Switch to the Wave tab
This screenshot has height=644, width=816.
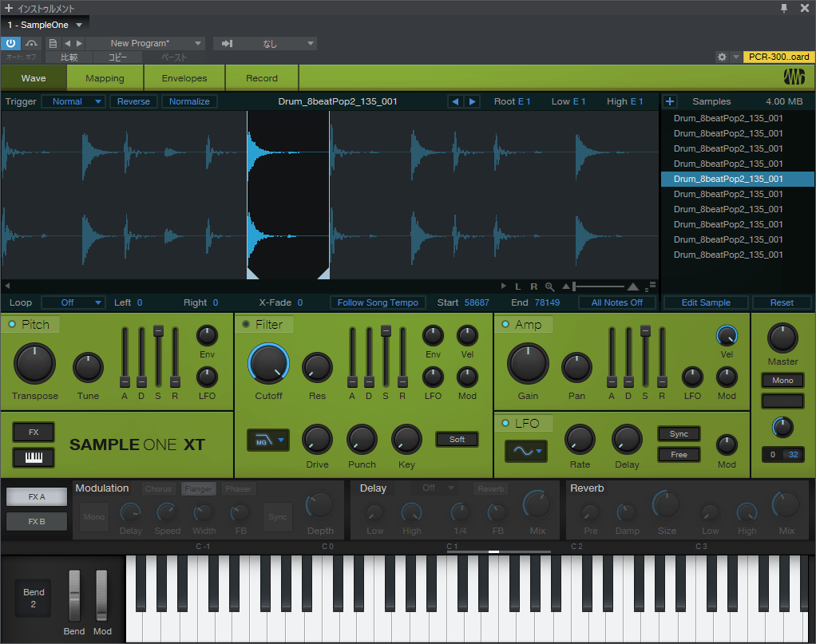pyautogui.click(x=34, y=78)
